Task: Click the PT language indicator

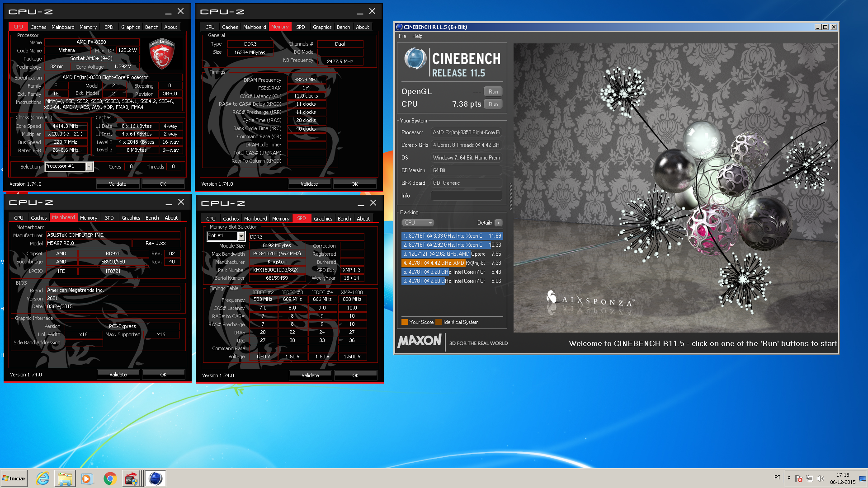Action: point(777,478)
